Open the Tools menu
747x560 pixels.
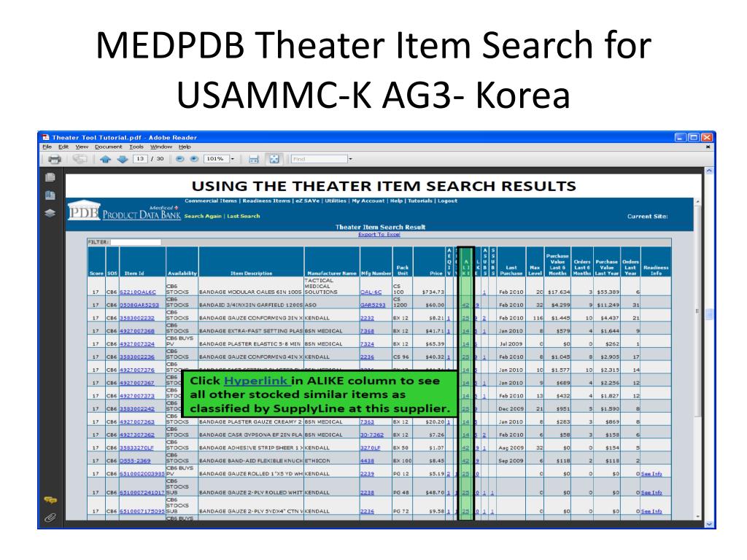pyautogui.click(x=136, y=147)
